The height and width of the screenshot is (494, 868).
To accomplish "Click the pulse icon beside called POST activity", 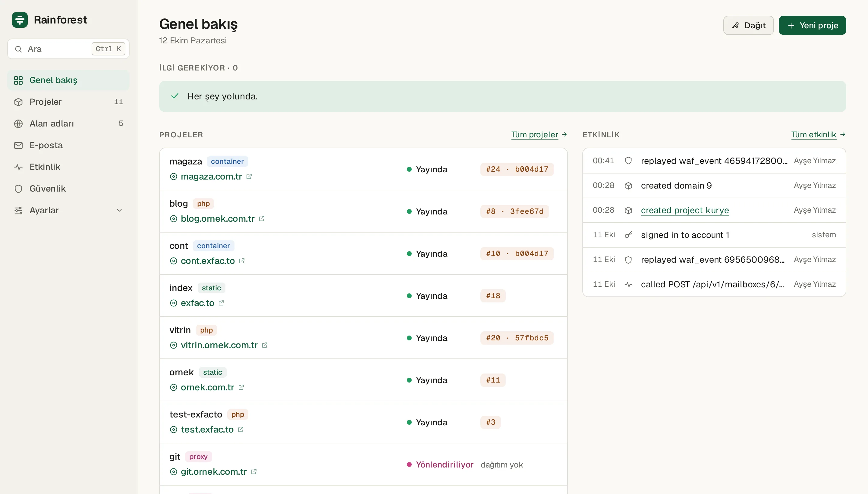I will click(x=628, y=284).
